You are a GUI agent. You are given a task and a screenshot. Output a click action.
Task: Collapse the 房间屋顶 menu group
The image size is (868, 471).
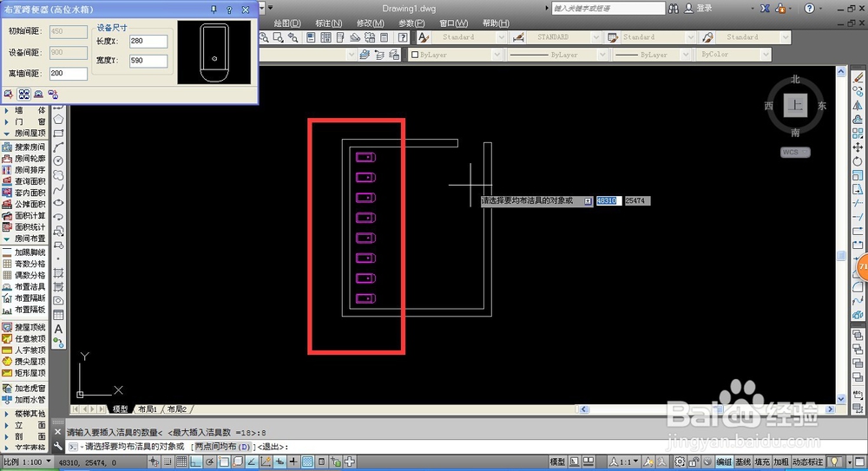(24, 134)
